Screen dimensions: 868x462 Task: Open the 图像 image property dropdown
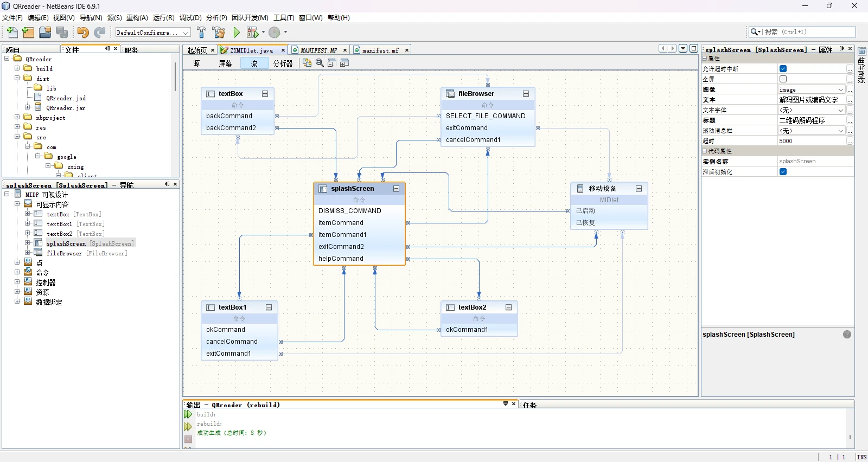click(840, 89)
